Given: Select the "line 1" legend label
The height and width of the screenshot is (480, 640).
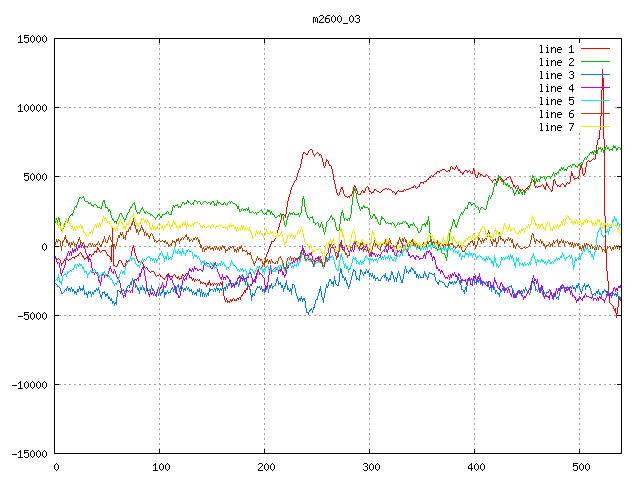Looking at the screenshot, I should [x=556, y=49].
